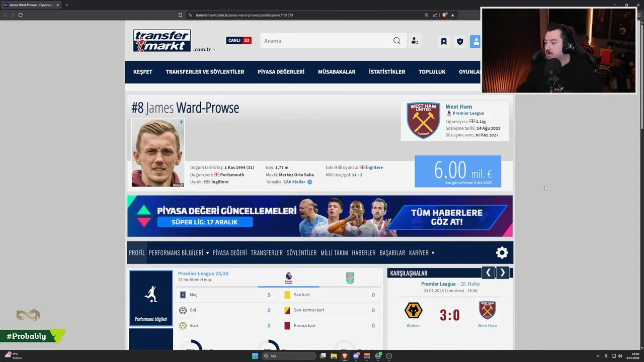Click West Ham club name link
Screen dimensions: 644x362
[458, 107]
